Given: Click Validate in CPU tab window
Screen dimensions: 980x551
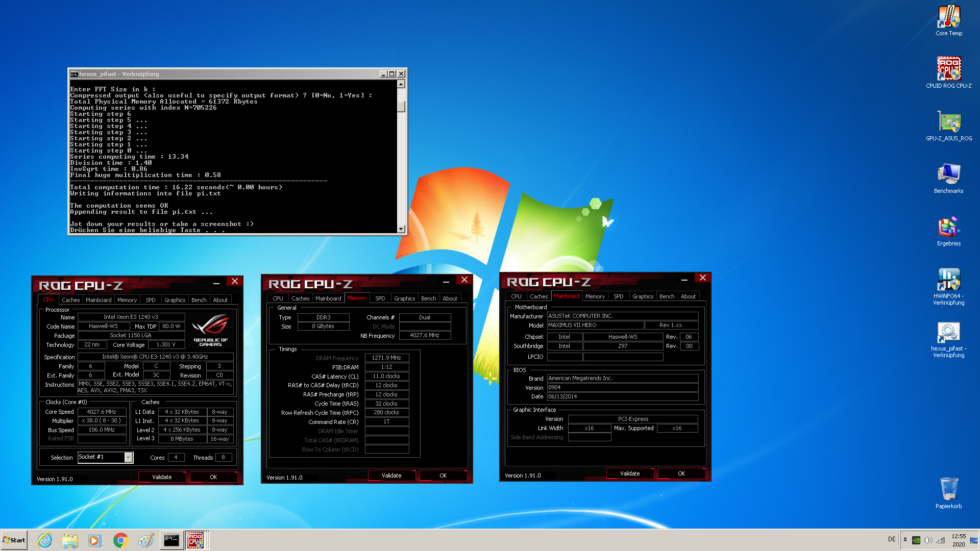Looking at the screenshot, I should 162,477.
